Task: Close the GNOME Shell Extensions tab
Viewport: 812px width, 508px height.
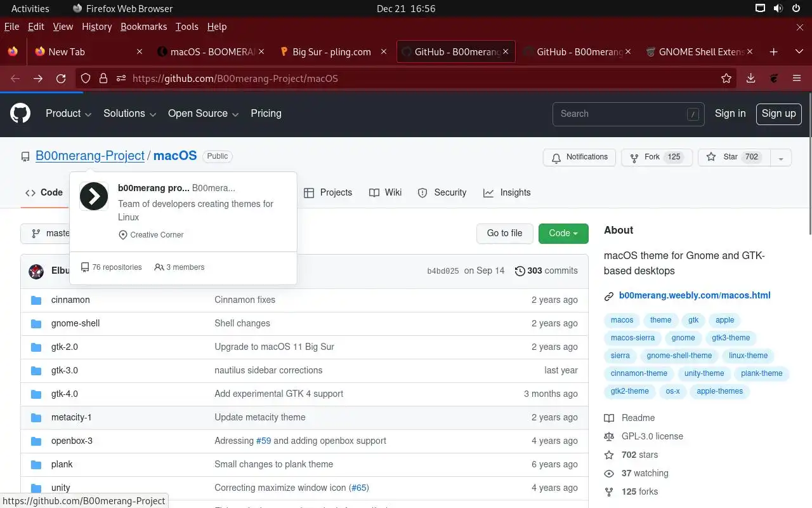Action: click(x=750, y=52)
